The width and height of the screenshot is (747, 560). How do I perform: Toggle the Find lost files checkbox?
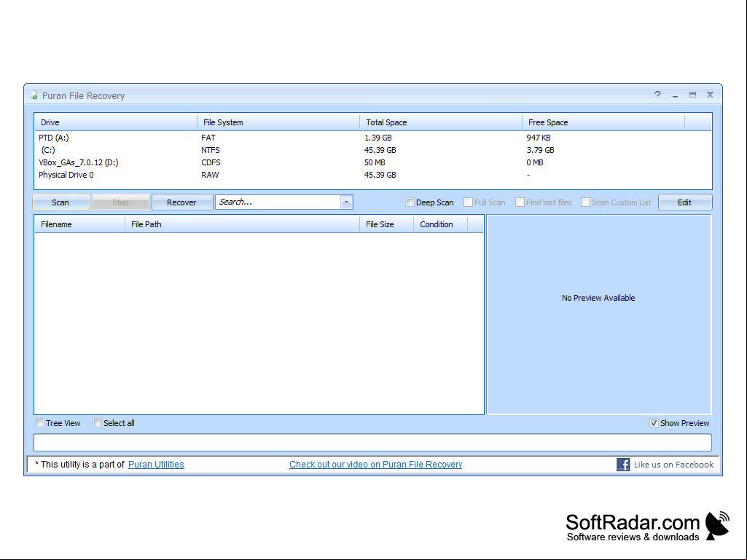[x=520, y=202]
